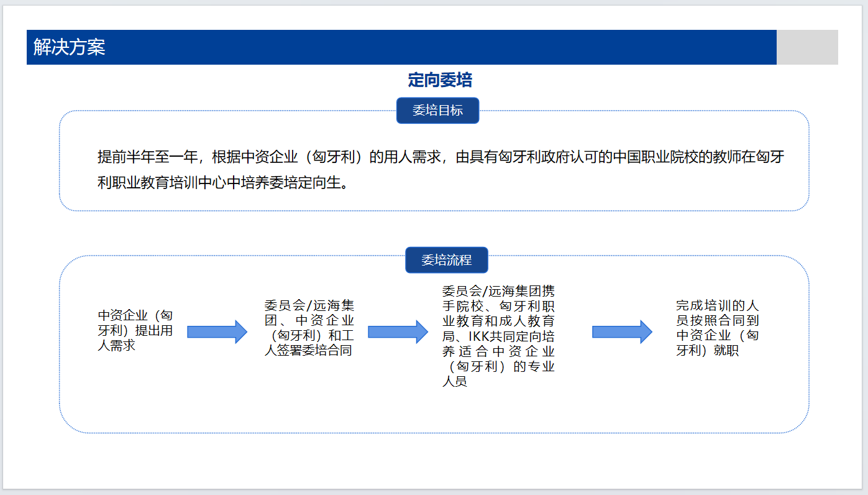Click the 完成培训的人员 step text

point(717,328)
